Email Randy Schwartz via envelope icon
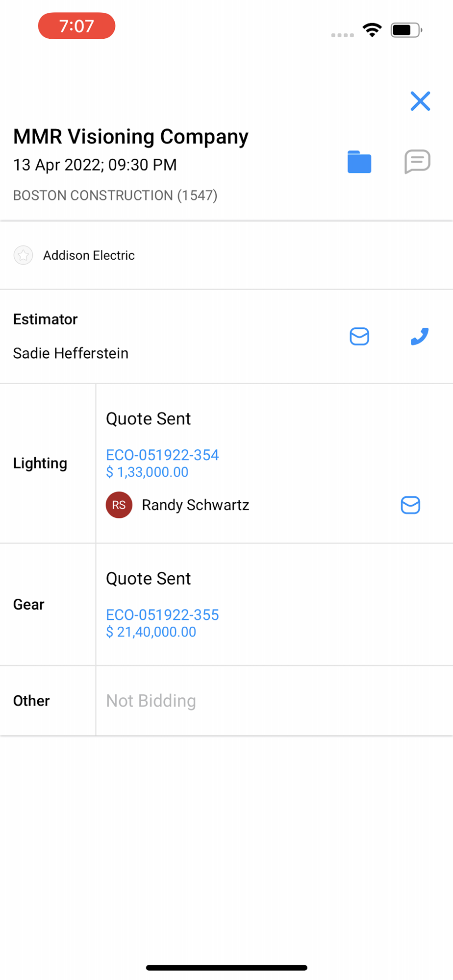Viewport: 453px width, 980px height. [x=410, y=505]
